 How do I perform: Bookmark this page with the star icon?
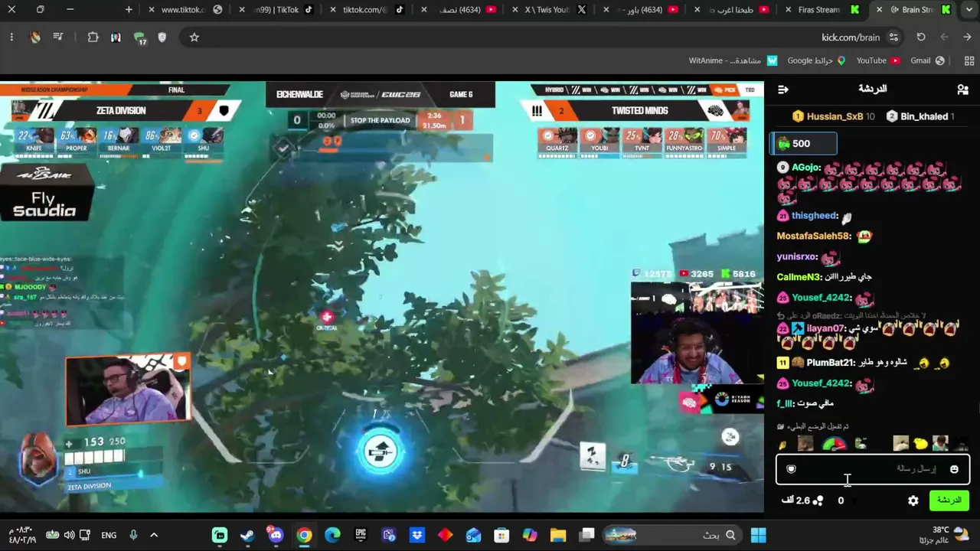194,37
